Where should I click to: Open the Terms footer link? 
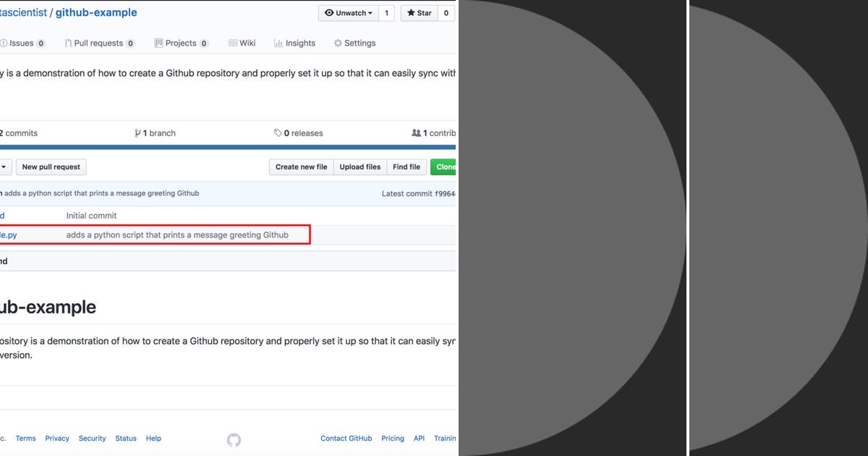(25, 439)
